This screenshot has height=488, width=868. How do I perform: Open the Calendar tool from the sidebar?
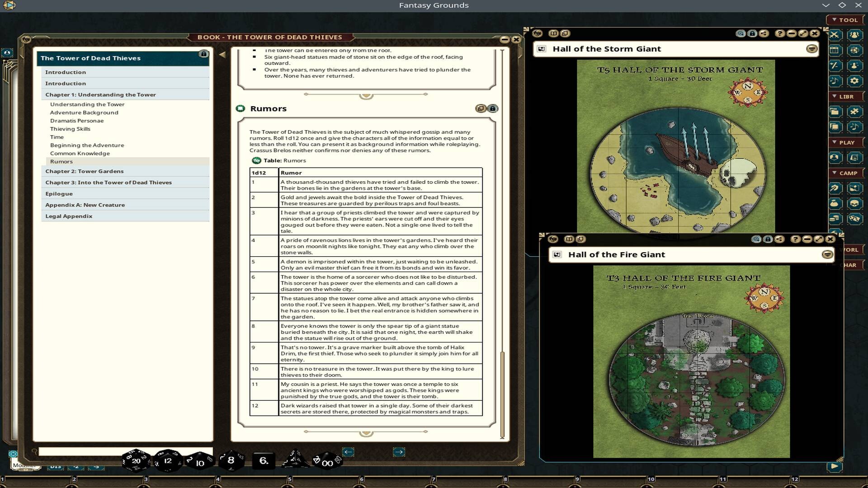click(x=834, y=49)
